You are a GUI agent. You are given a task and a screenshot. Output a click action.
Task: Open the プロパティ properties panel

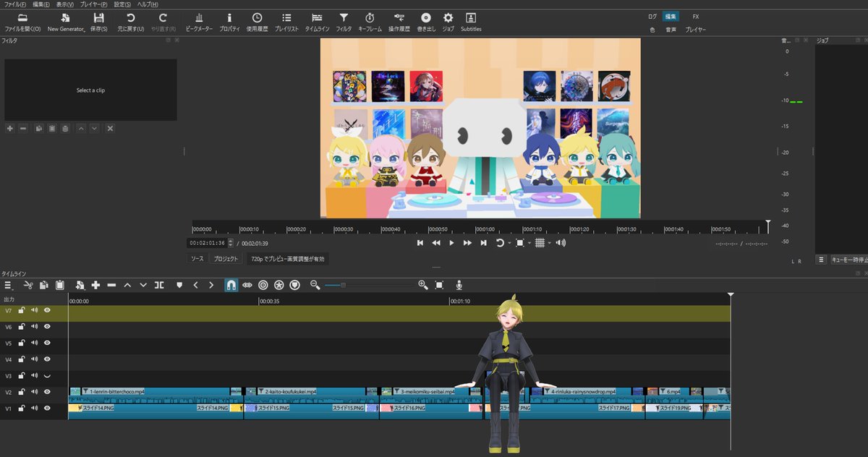pyautogui.click(x=230, y=21)
